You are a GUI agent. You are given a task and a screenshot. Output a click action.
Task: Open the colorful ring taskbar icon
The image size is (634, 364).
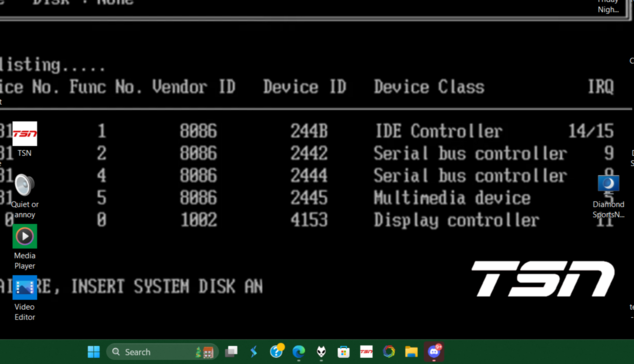pyautogui.click(x=389, y=352)
